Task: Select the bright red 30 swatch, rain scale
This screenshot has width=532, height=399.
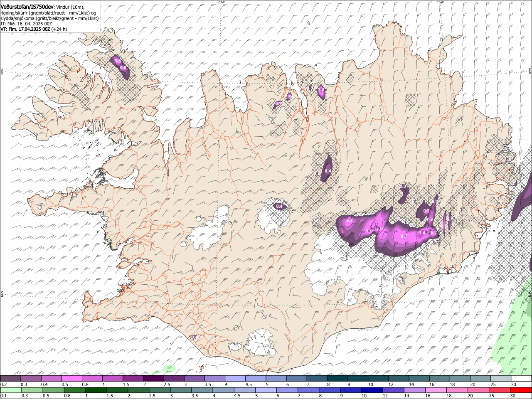Action: [x=520, y=390]
